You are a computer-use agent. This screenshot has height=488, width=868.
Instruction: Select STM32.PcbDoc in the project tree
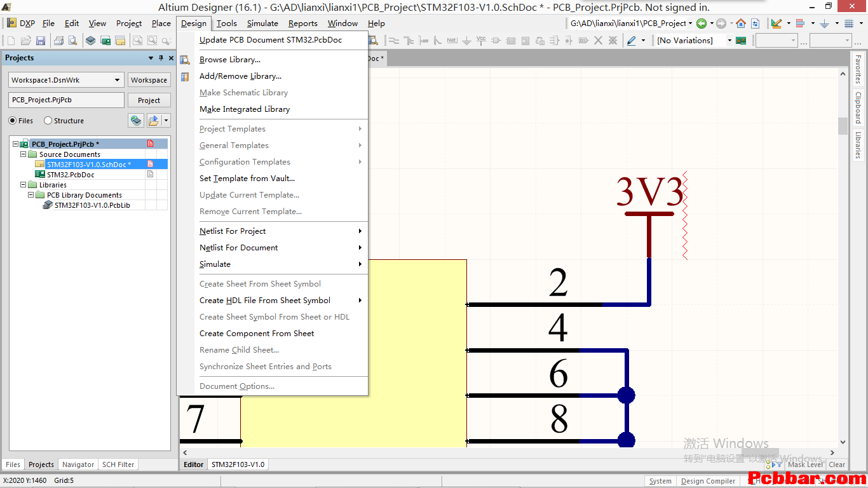71,175
